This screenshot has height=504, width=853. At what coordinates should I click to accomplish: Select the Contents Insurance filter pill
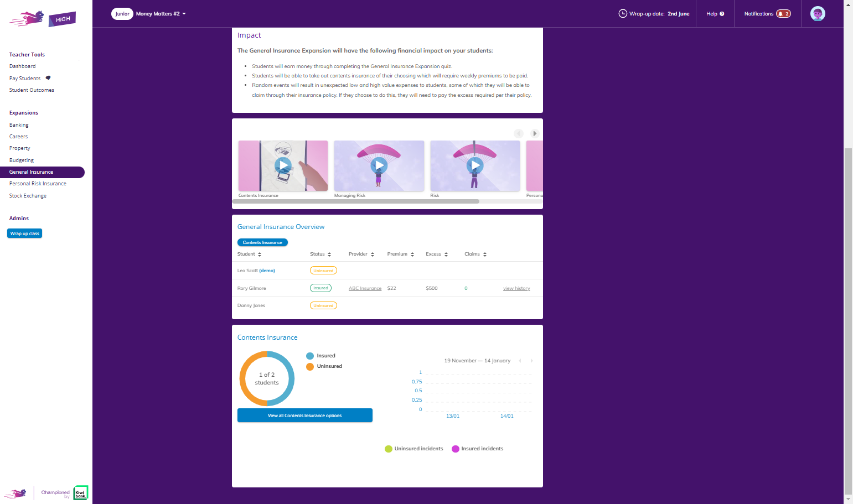[x=262, y=242]
